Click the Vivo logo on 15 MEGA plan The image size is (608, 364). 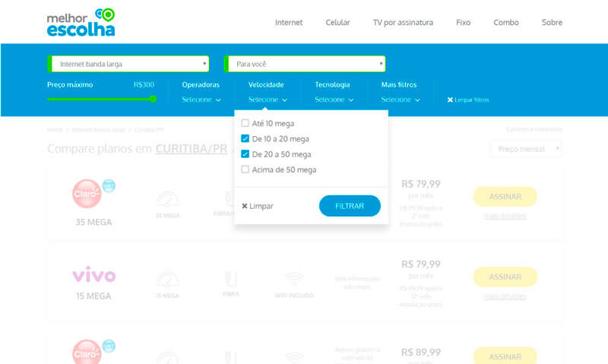click(x=93, y=274)
